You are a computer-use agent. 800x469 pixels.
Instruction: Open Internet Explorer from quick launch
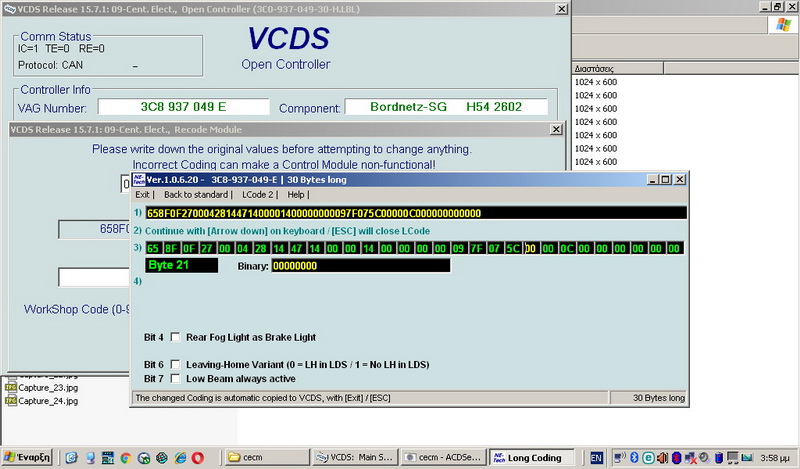point(180,458)
